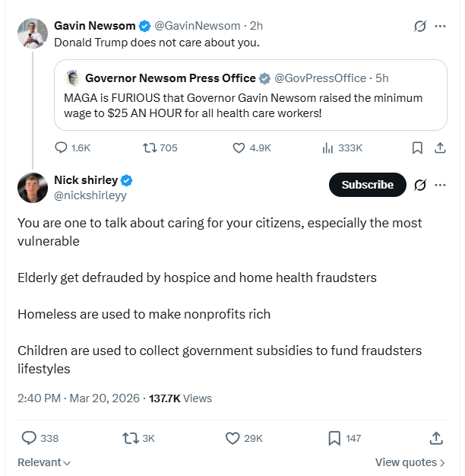The height and width of the screenshot is (476, 465).
Task: Open more options on Gavin Newsom's post
Action: (440, 26)
